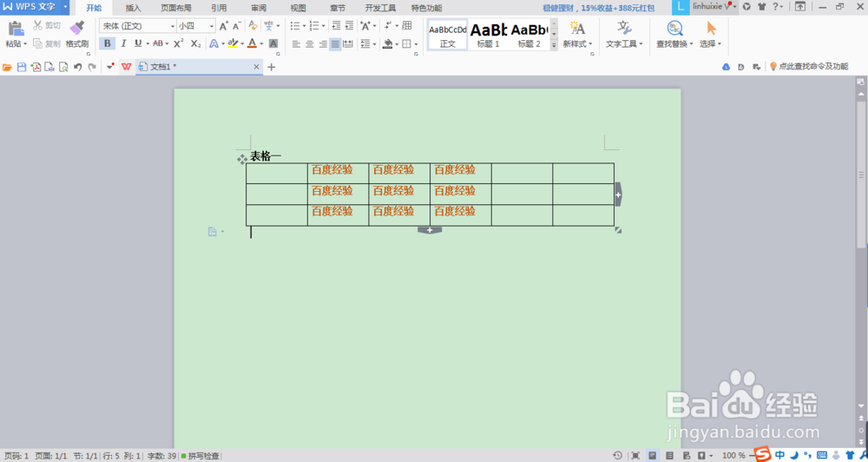This screenshot has height=462, width=868.
Task: Click the Paste clipboard icon
Action: point(16,29)
